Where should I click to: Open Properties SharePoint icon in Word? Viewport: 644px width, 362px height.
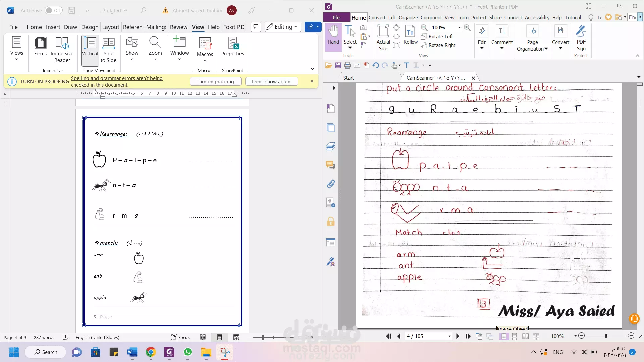click(232, 46)
